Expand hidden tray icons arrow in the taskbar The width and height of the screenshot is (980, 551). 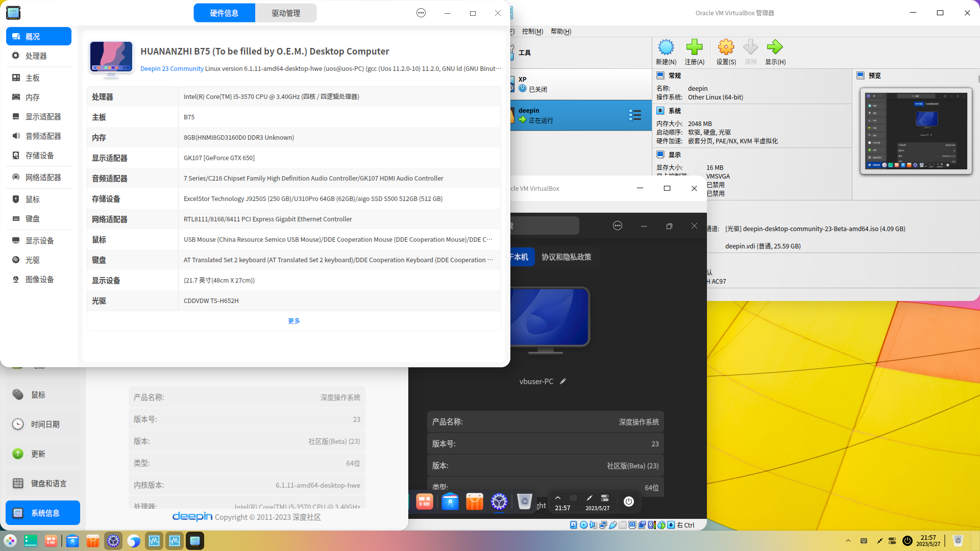point(848,541)
